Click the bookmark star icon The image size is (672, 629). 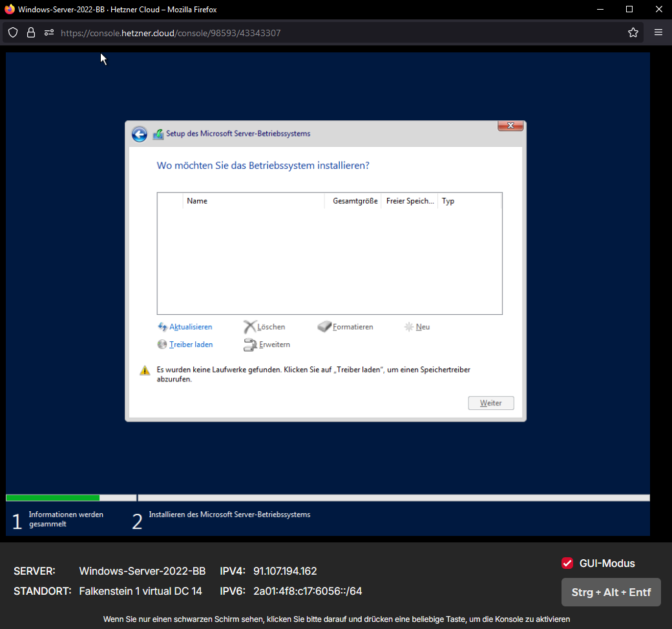tap(633, 32)
